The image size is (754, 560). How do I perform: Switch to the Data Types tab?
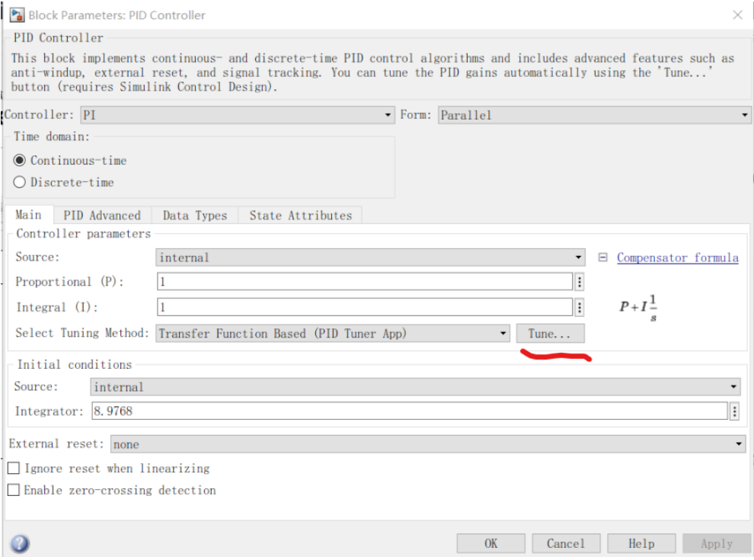pos(195,216)
